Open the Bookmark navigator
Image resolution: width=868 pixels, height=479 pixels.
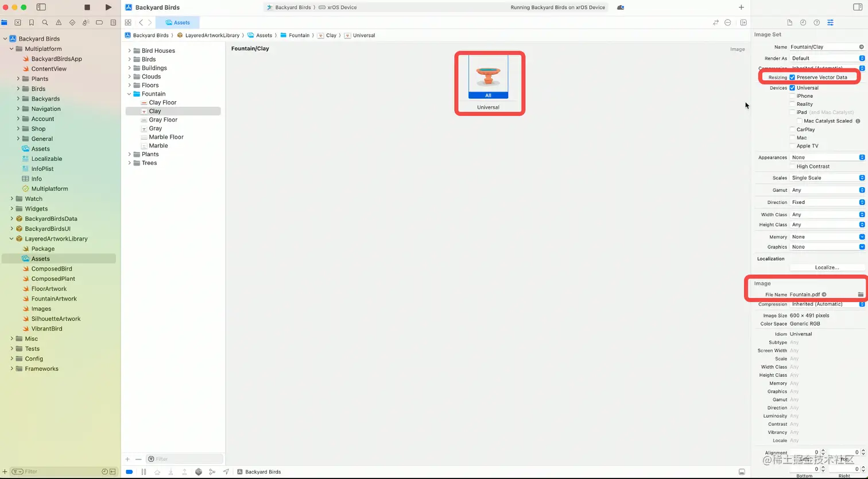(32, 22)
